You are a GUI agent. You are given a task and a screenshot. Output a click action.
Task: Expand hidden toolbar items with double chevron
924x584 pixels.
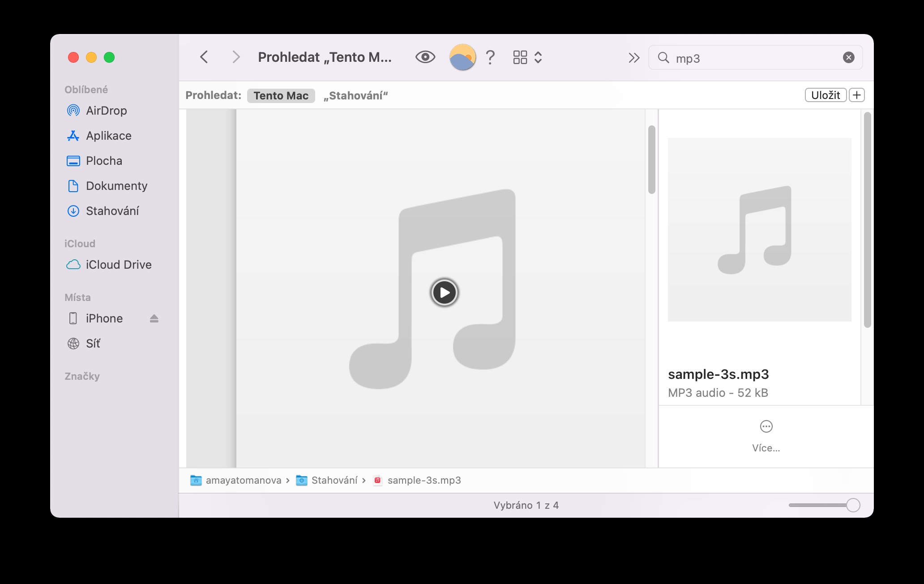pos(634,58)
